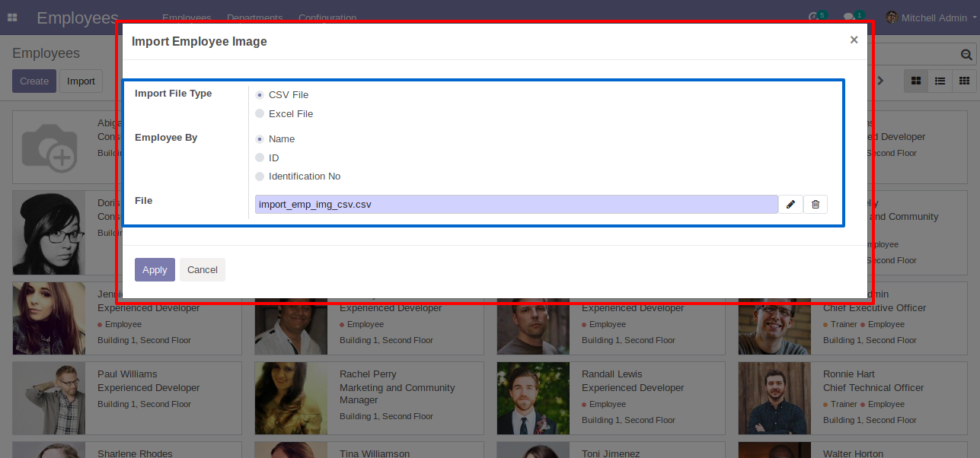The height and width of the screenshot is (458, 980).
Task: Switch to kanban view icon
Action: coord(916,81)
